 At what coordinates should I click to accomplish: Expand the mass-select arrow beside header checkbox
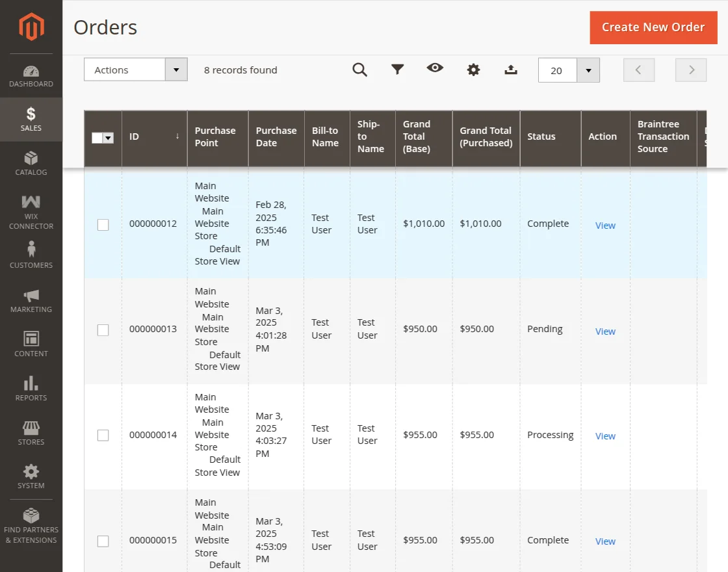click(x=109, y=138)
